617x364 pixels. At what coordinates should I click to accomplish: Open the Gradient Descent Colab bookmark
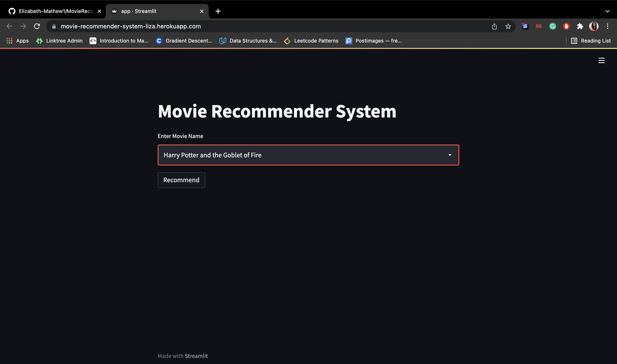pyautogui.click(x=184, y=40)
